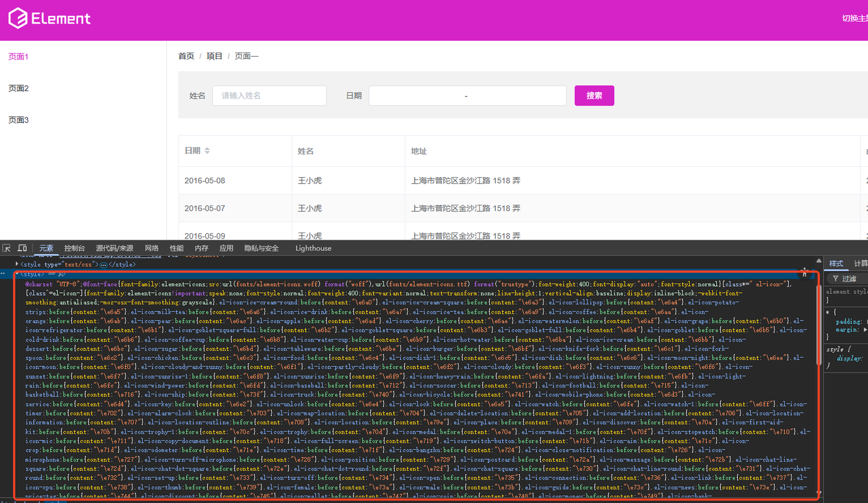Viewport: 868px width, 503px height.
Task: Toggle the device emulation icon in DevTools
Action: point(22,248)
